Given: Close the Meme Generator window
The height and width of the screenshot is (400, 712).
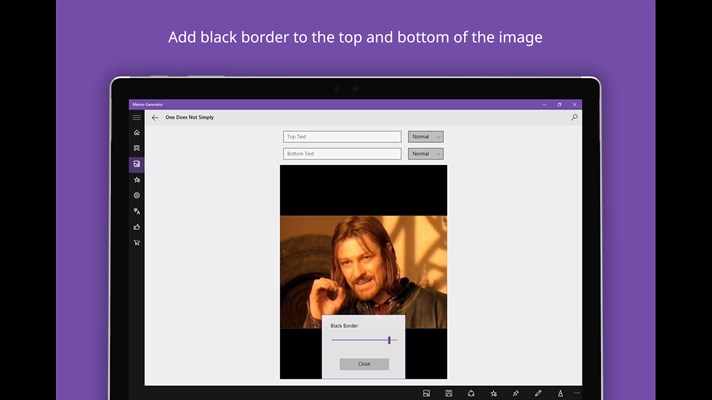Looking at the screenshot, I should point(574,104).
